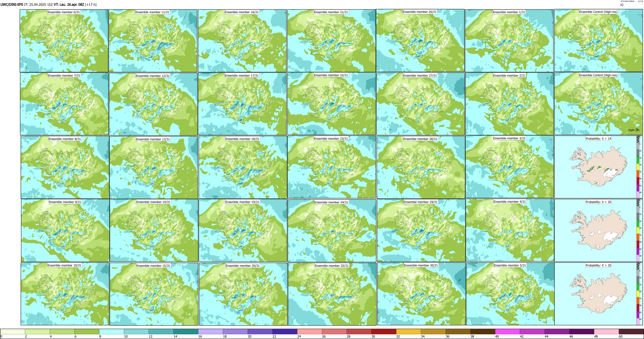
Task: Open the Ensemble member 3/31 panel
Action: pos(510,167)
